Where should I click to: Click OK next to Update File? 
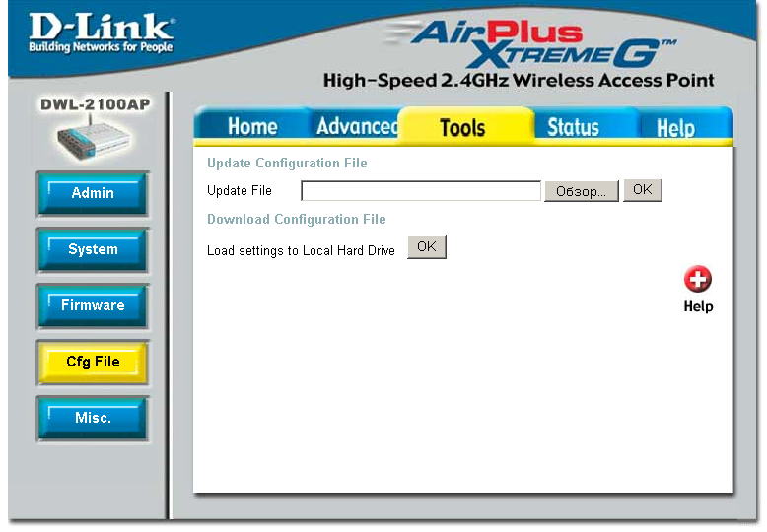click(x=642, y=190)
